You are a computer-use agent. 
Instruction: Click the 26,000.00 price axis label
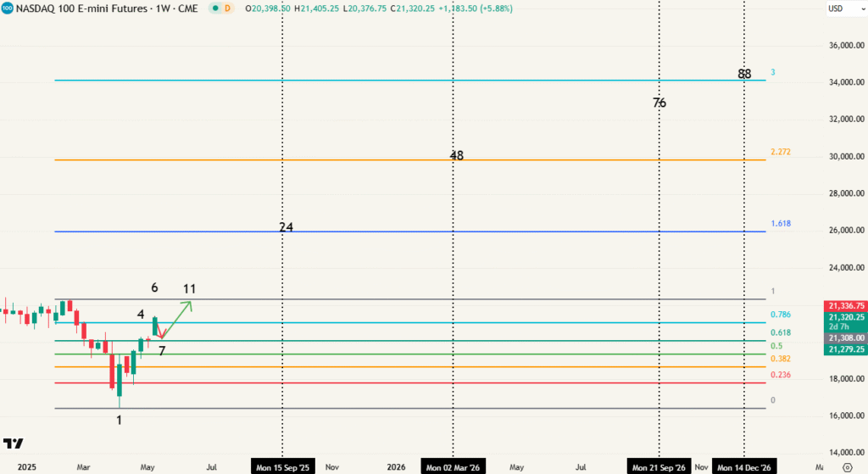pyautogui.click(x=847, y=231)
